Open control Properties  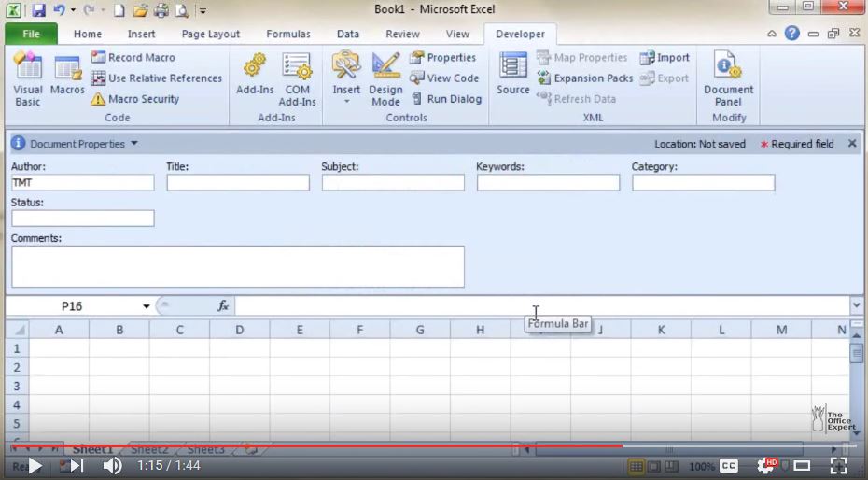pos(442,57)
